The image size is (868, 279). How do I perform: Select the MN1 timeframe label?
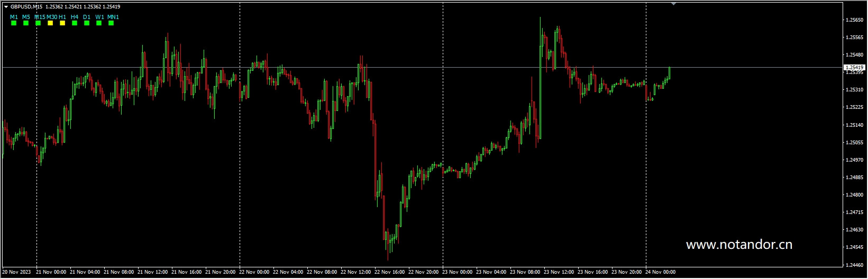point(113,17)
